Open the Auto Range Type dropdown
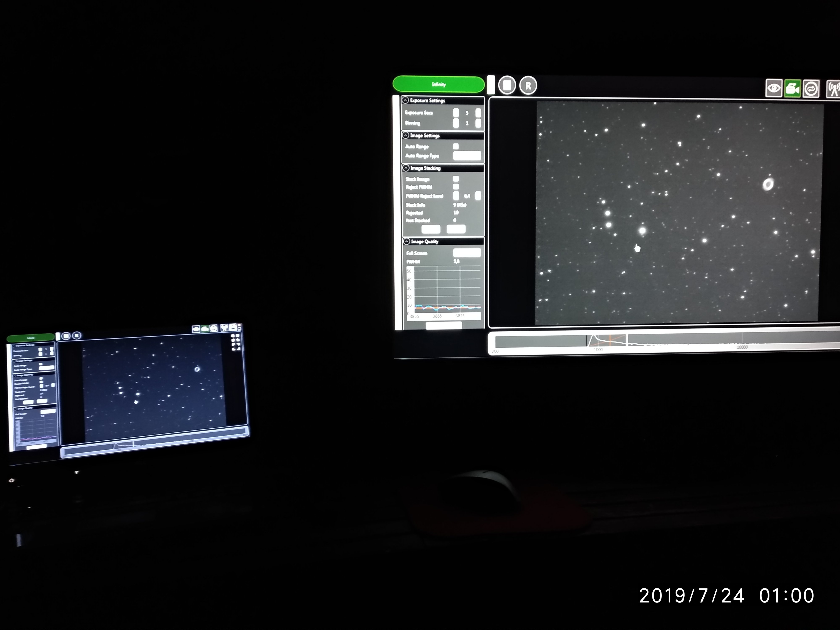The height and width of the screenshot is (630, 840). (467, 156)
